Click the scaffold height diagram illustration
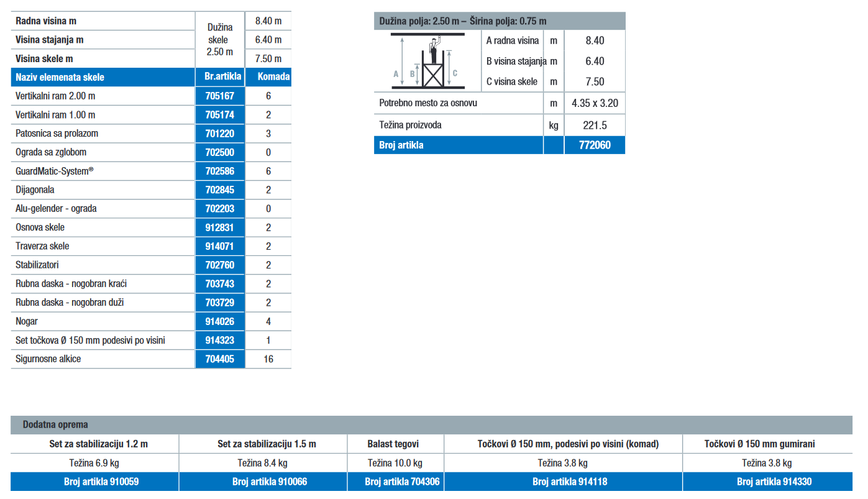 pos(428,61)
